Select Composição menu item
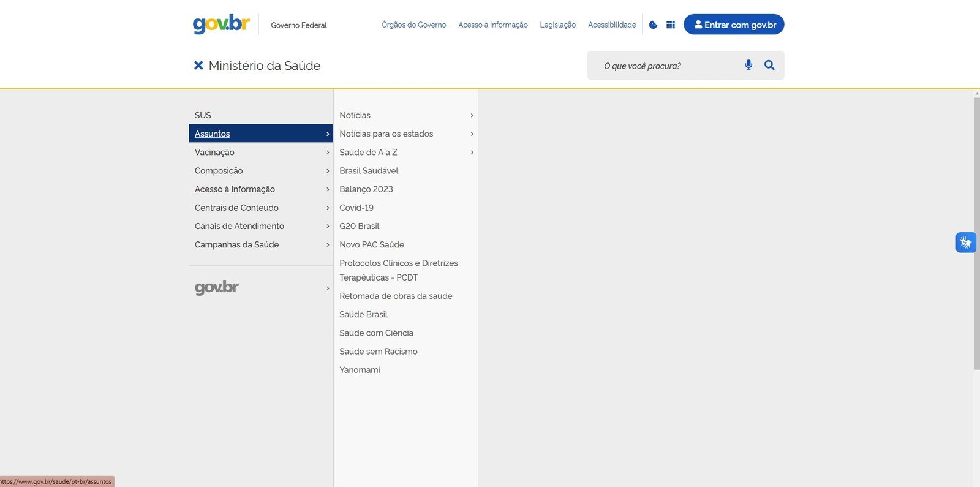The width and height of the screenshot is (980, 487). tap(261, 170)
